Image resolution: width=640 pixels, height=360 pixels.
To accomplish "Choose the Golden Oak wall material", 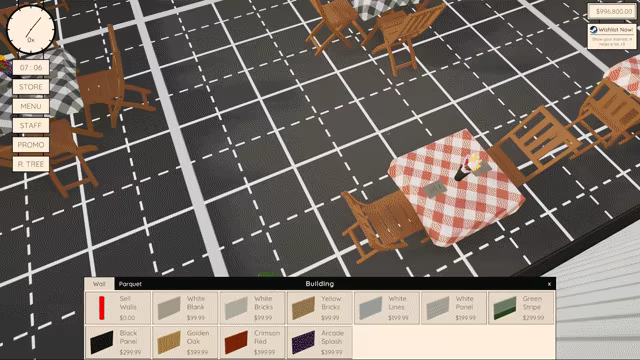I will (185, 342).
